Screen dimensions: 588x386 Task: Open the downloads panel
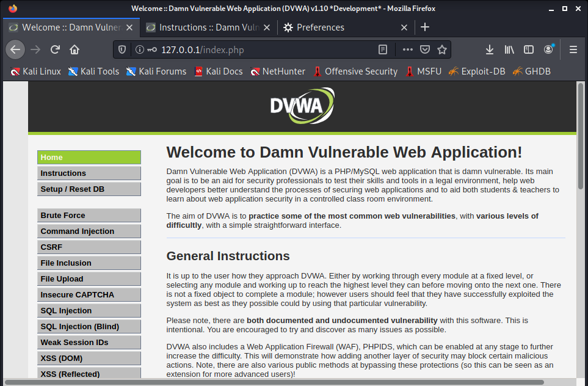tap(489, 49)
